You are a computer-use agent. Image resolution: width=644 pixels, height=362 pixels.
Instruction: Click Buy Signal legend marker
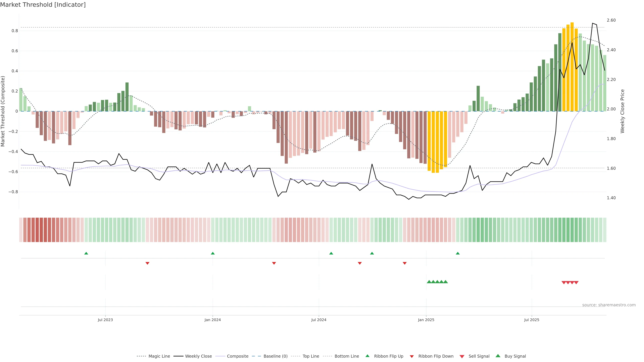click(498, 356)
